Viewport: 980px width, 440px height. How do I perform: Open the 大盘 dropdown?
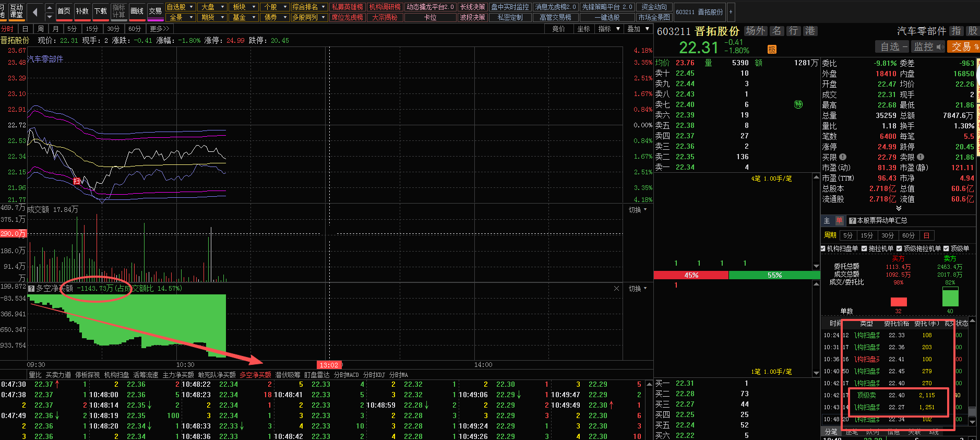[x=212, y=7]
